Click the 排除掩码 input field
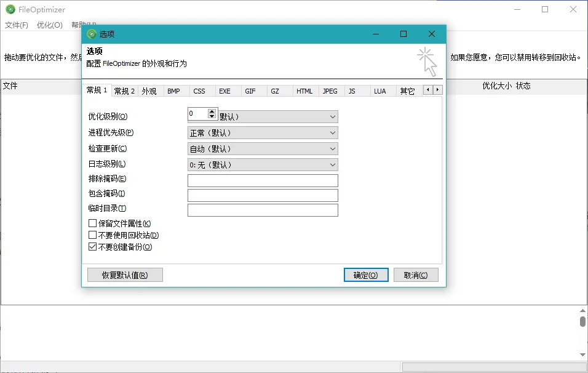Viewport: 588px width, 373px height. tap(263, 180)
